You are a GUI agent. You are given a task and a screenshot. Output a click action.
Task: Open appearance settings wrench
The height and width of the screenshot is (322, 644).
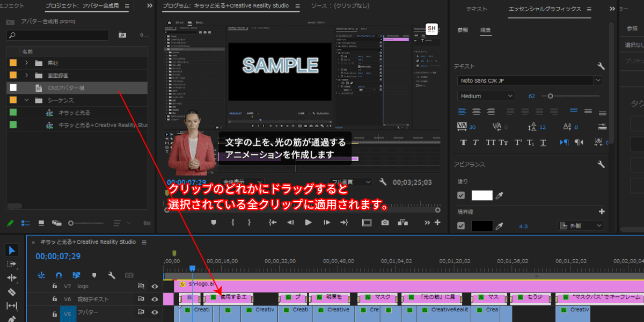[x=601, y=164]
